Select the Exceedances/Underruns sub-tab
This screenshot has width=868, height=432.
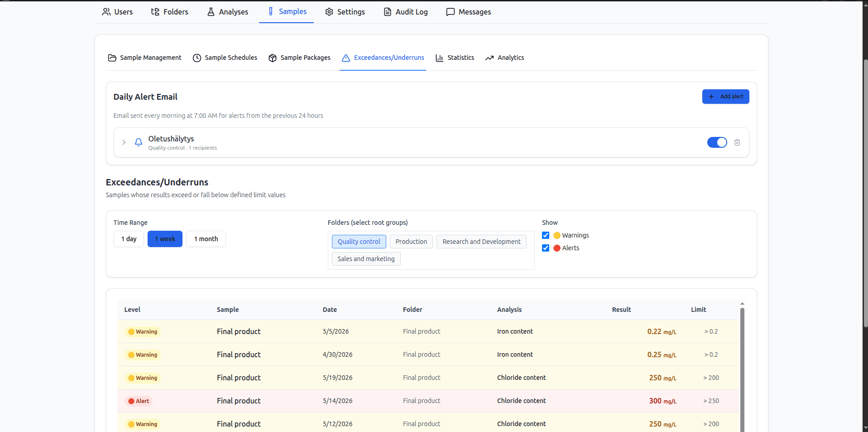pos(383,58)
